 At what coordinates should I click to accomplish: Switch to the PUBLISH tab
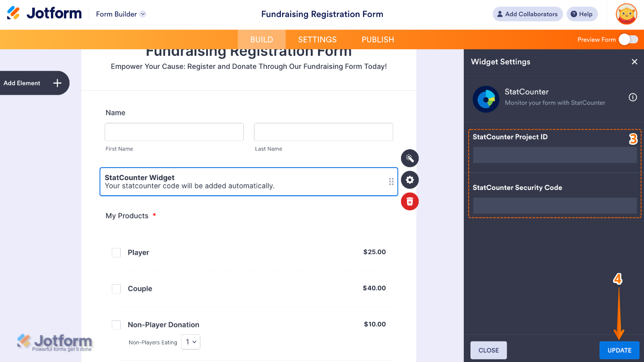[x=377, y=39]
